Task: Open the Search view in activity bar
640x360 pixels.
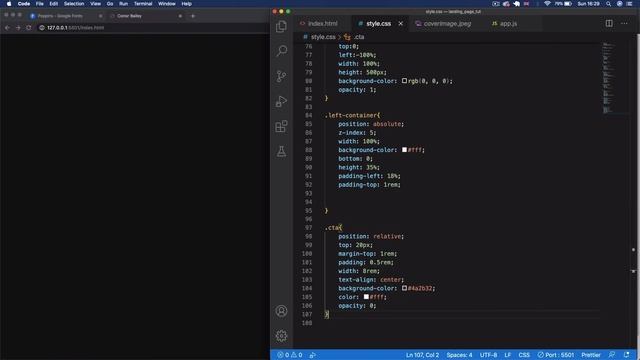Action: (x=281, y=51)
